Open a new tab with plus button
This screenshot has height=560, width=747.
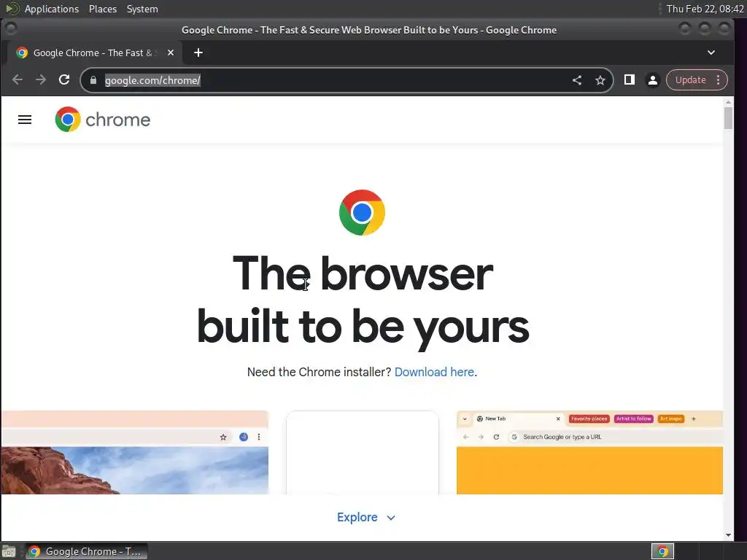[198, 52]
